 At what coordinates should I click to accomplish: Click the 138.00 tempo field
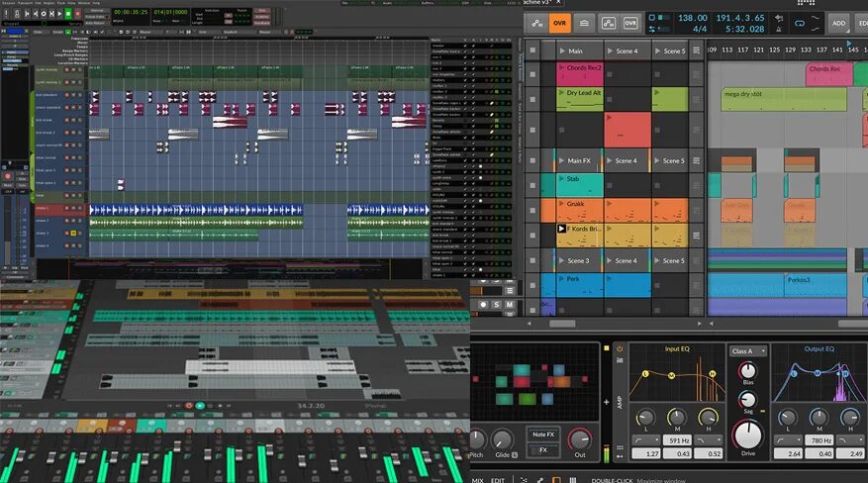(x=693, y=18)
